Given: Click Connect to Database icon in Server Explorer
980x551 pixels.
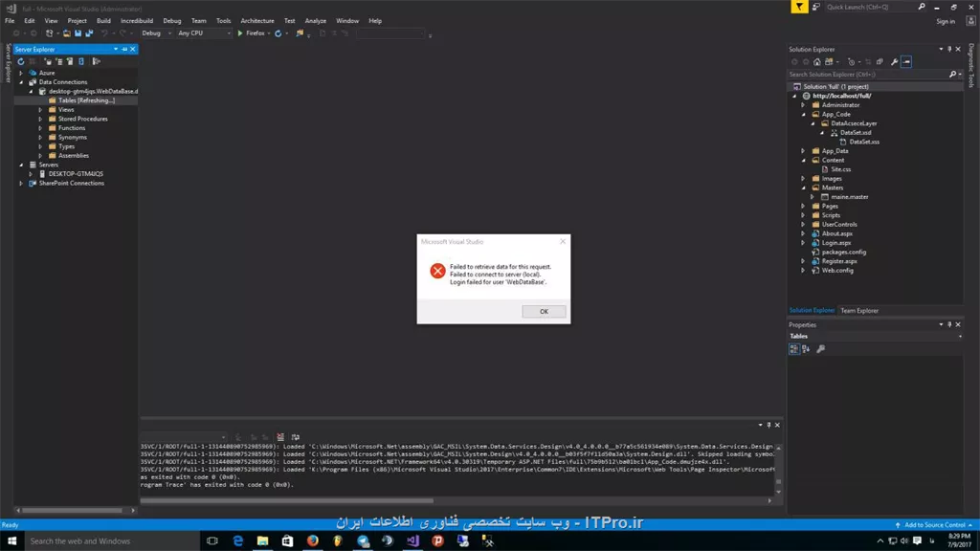Looking at the screenshot, I should (x=48, y=61).
